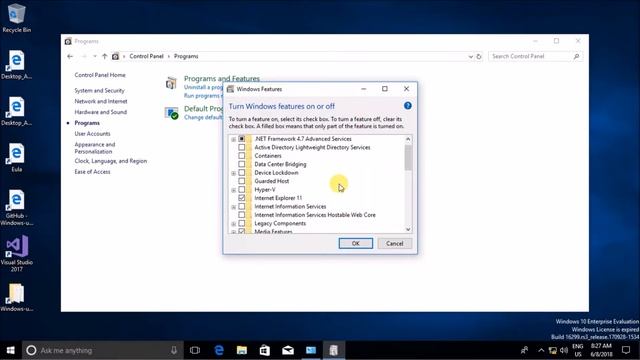Click the features list scroll up arrow
Image resolution: width=640 pixels, height=360 pixels.
coord(408,139)
